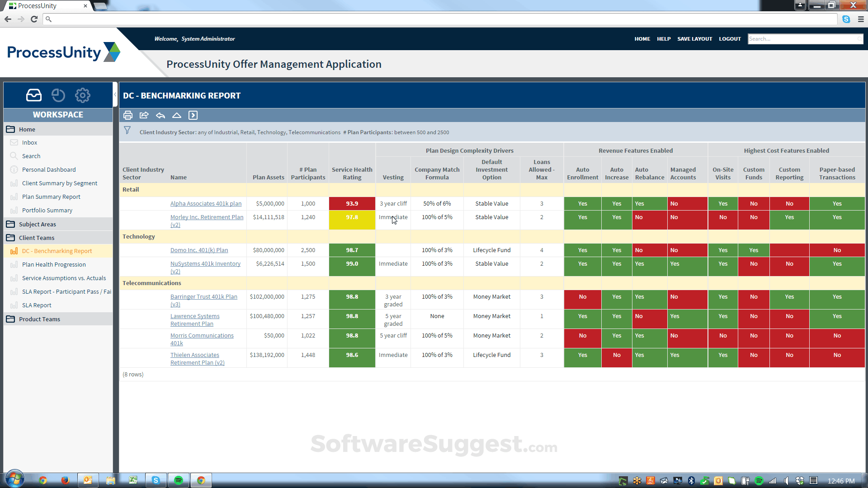Viewport: 868px width, 488px height.
Task: Click the red 93.9 Service Health Rating cell
Action: 352,203
